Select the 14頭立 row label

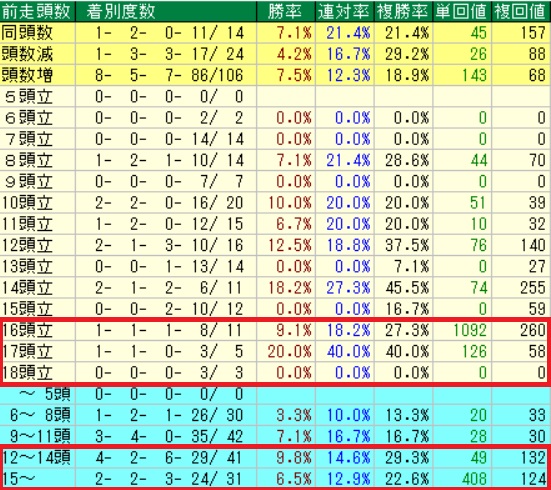click(27, 288)
